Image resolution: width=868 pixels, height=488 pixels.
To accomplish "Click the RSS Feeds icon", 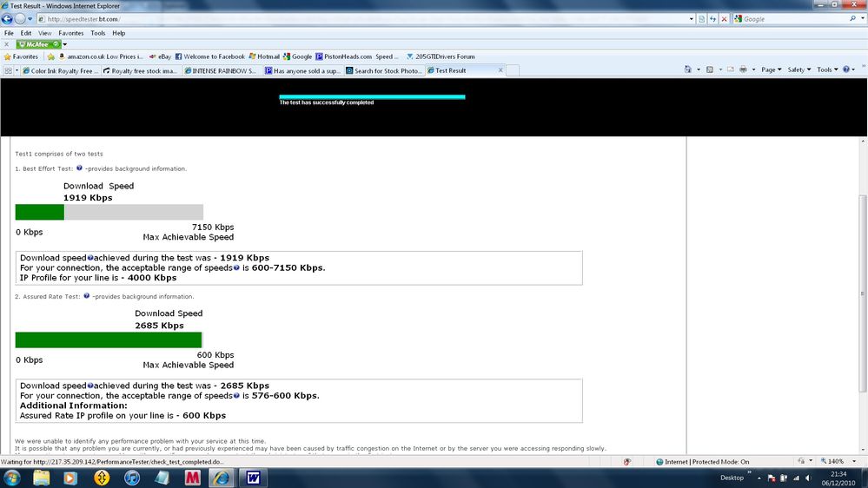I will tap(710, 69).
